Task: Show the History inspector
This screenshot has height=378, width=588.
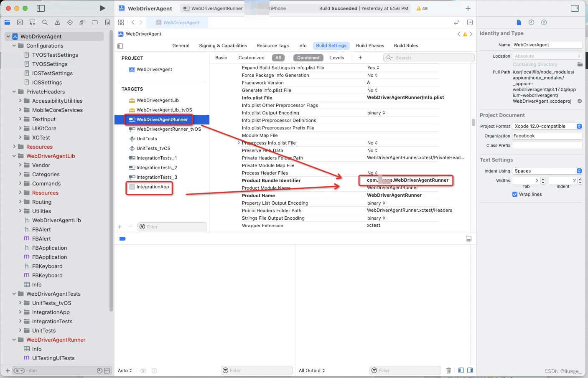Action: [531, 23]
